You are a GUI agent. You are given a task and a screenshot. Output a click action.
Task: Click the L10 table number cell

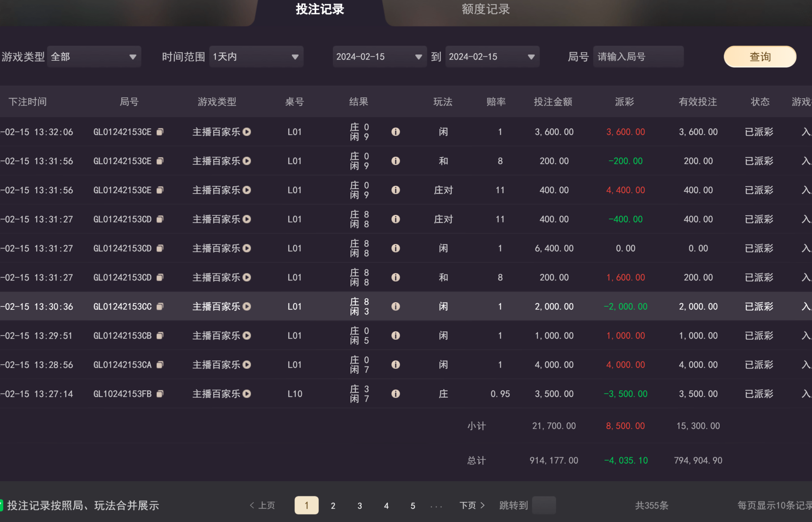[295, 394]
